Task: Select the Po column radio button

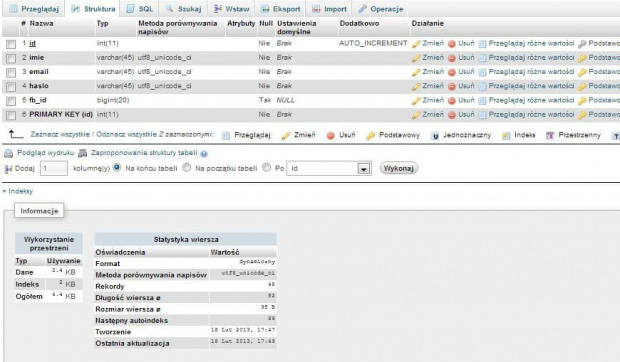Action: pyautogui.click(x=267, y=167)
